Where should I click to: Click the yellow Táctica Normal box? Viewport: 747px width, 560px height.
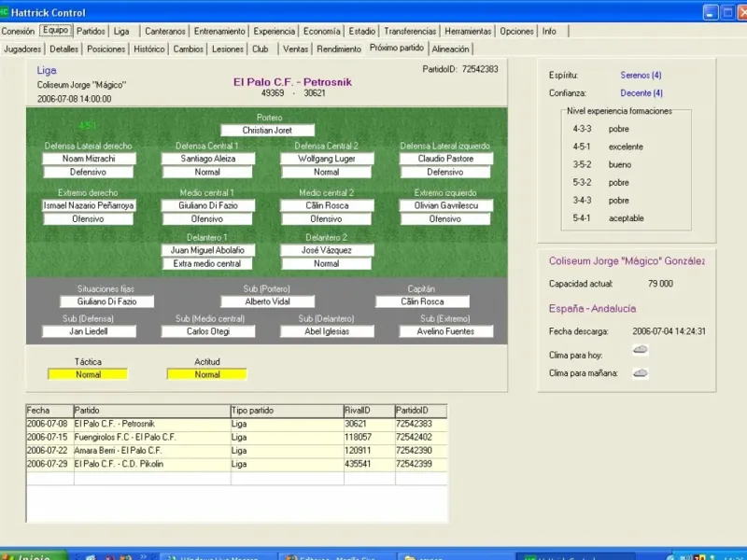[x=88, y=375]
